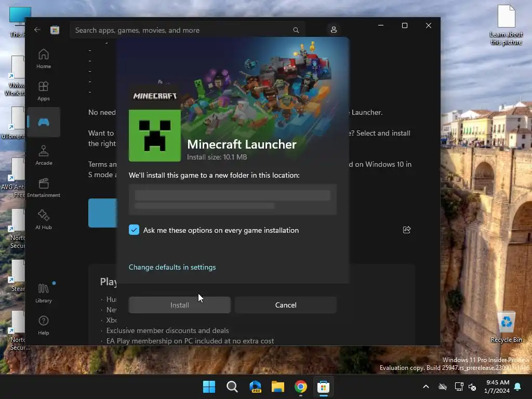Open the Arcade section in sidebar
Screen dimensions: 532x399
[x=44, y=155]
